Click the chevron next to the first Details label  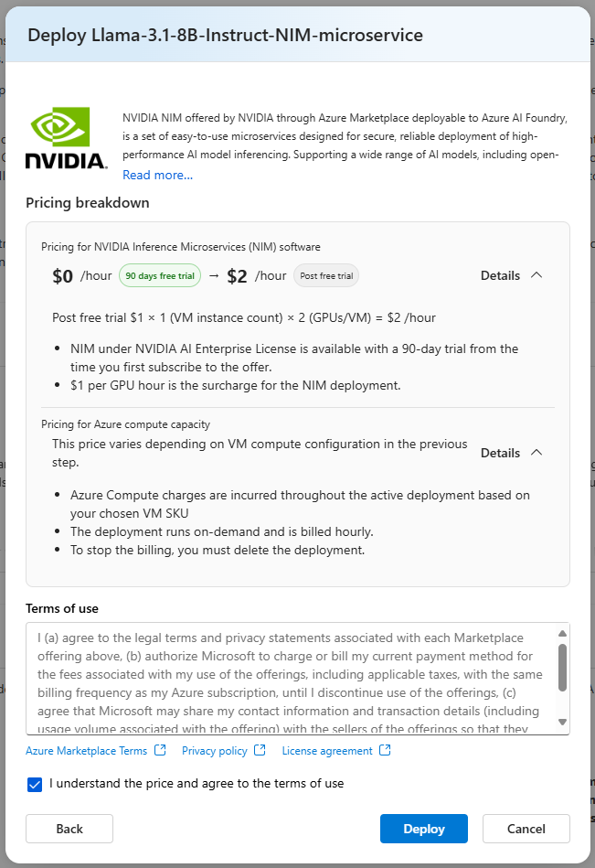pos(537,275)
